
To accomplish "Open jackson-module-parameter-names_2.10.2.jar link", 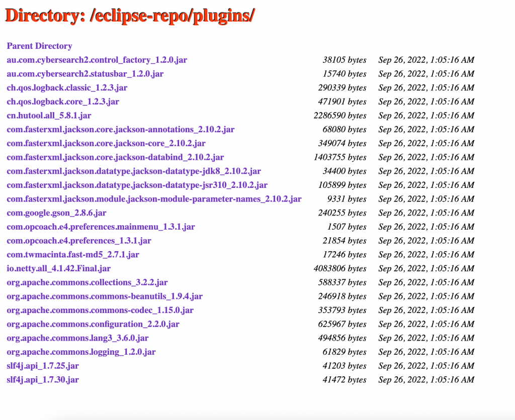I will point(154,199).
